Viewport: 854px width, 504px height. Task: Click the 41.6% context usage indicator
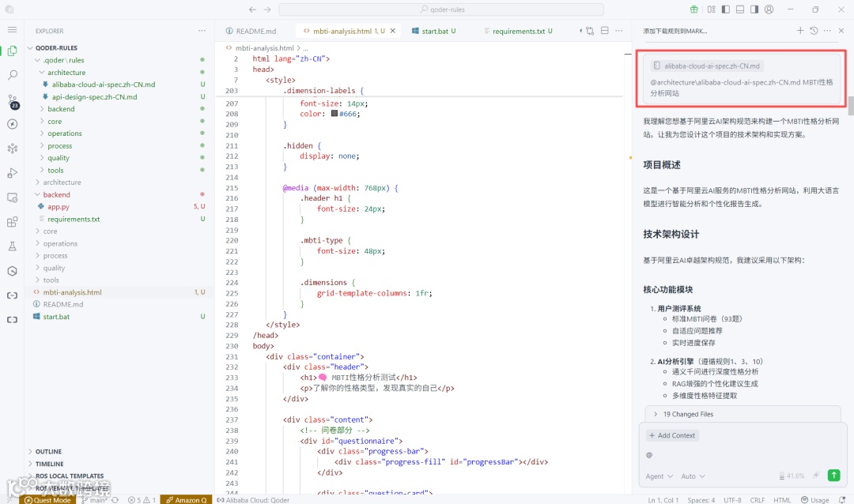click(x=792, y=476)
